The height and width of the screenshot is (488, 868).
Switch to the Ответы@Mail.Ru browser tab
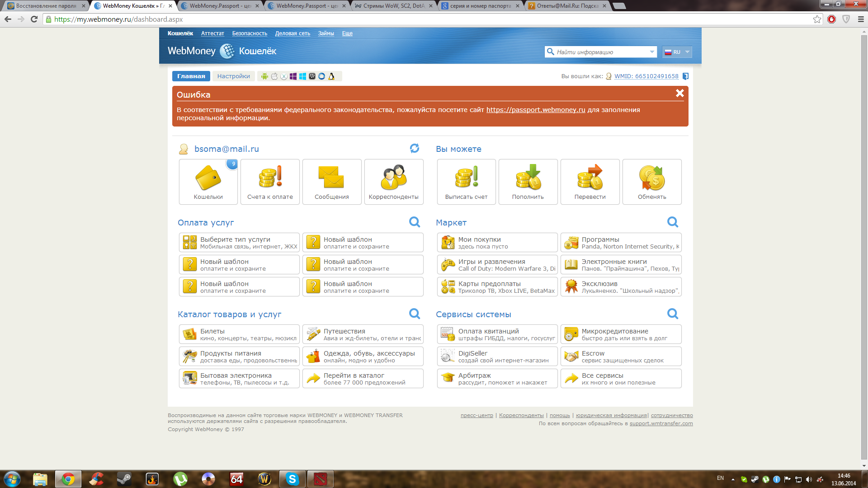coord(567,6)
